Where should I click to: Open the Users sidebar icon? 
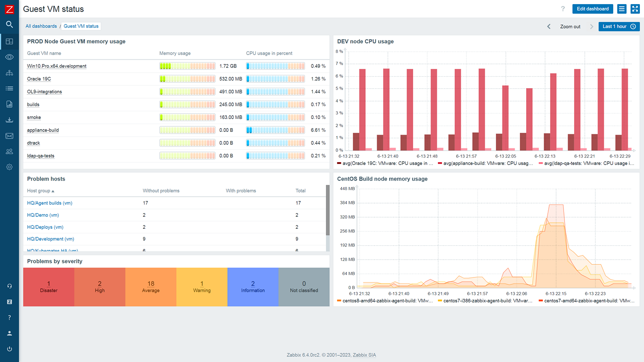tap(9, 151)
